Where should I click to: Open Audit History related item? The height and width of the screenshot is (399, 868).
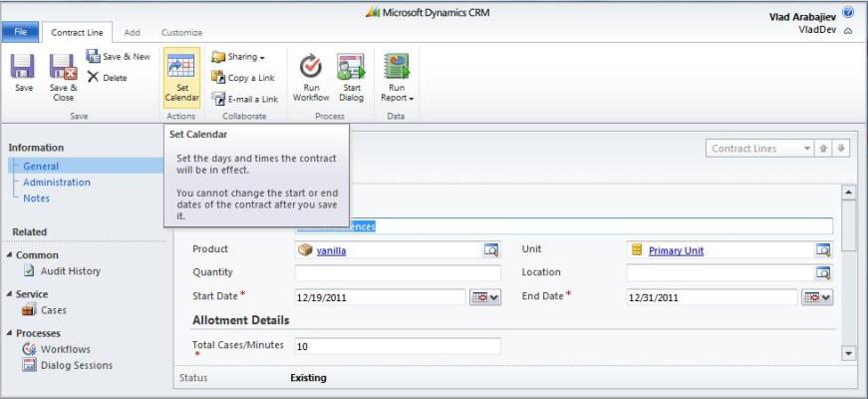pos(62,271)
